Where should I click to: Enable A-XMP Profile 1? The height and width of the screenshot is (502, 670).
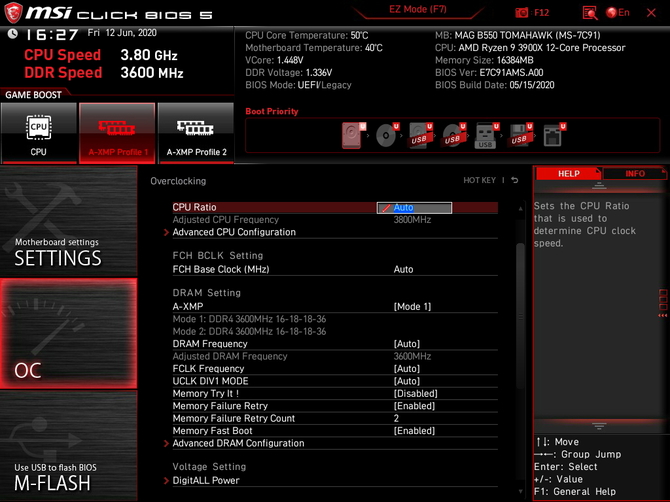click(117, 133)
